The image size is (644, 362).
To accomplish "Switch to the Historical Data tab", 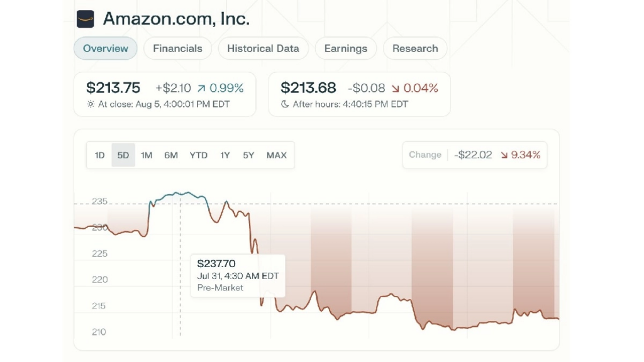I will 263,48.
